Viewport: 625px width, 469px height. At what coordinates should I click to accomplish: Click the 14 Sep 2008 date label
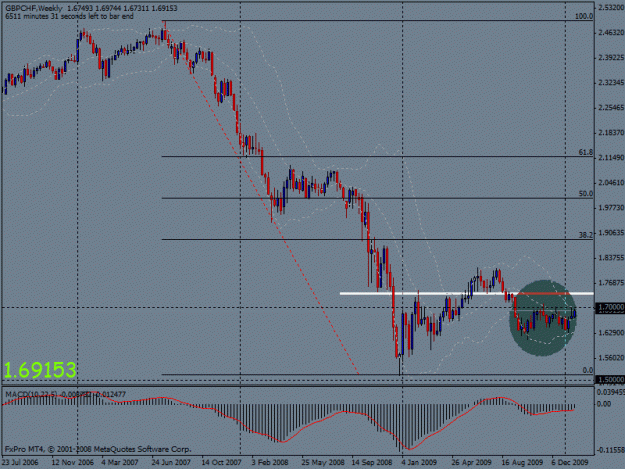371,462
